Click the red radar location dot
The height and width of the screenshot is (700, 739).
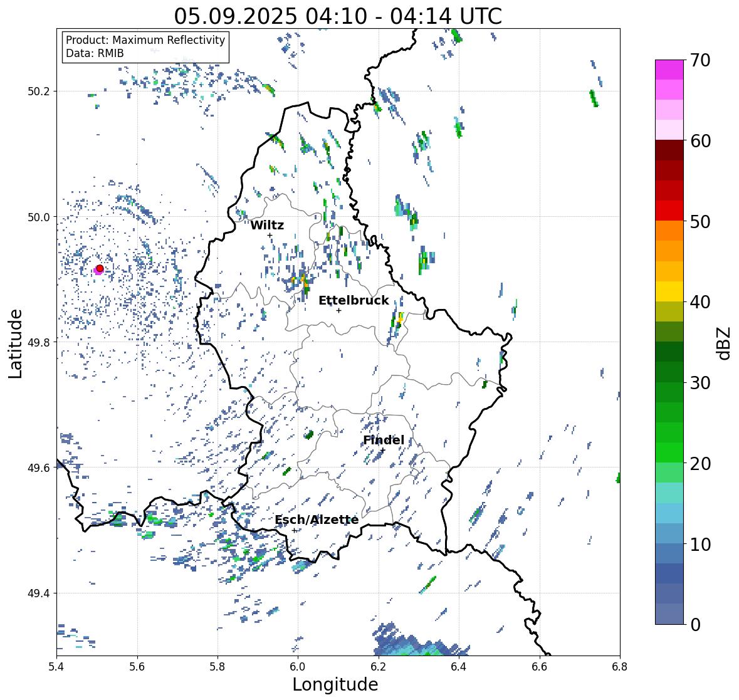pyautogui.click(x=100, y=268)
